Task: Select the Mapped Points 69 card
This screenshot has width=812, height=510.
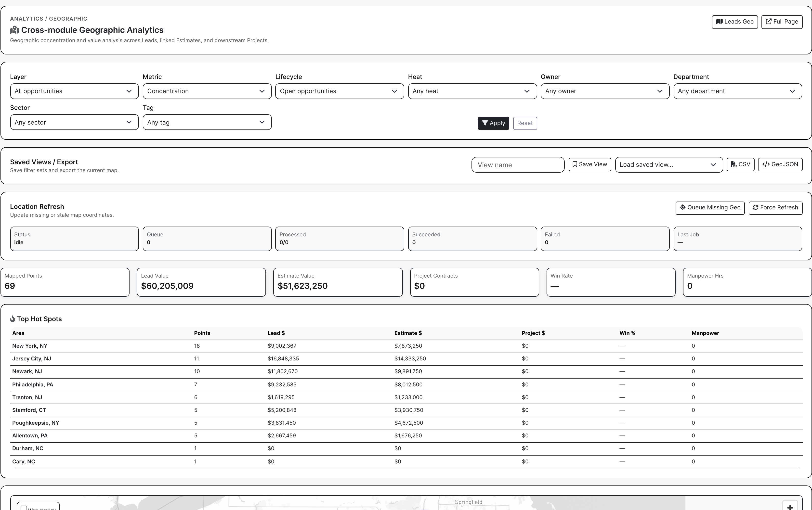Action: (65, 282)
